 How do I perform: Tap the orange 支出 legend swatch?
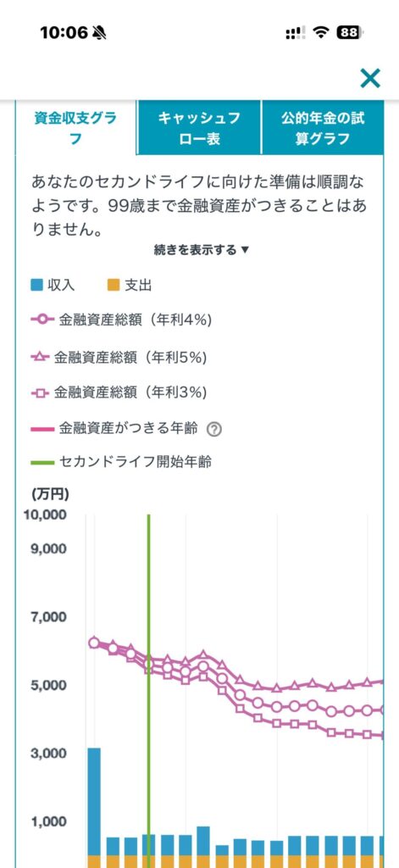113,286
